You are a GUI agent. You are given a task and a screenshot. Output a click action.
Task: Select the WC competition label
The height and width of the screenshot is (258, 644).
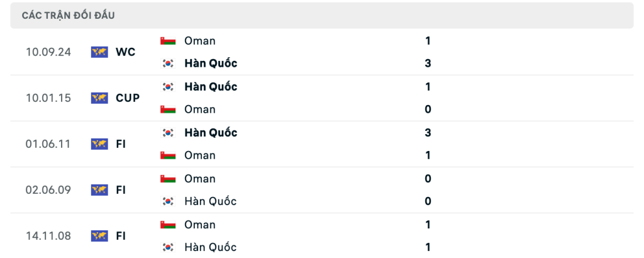pyautogui.click(x=126, y=52)
